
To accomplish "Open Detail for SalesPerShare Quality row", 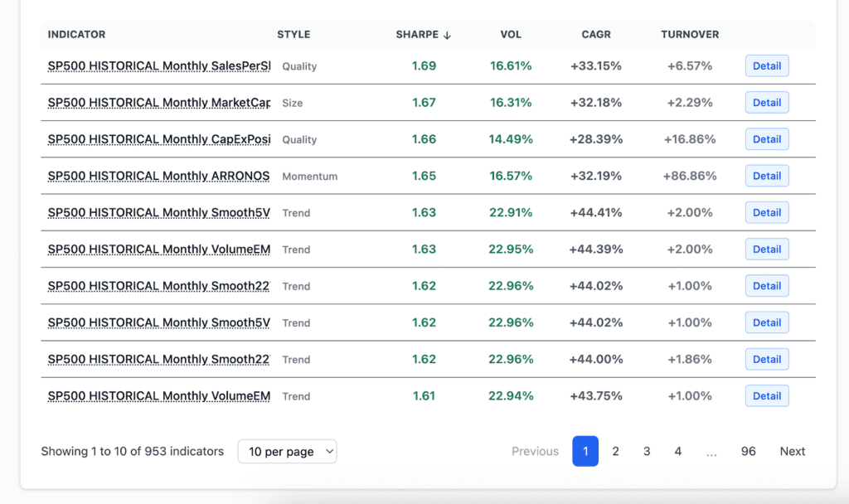I will click(766, 65).
